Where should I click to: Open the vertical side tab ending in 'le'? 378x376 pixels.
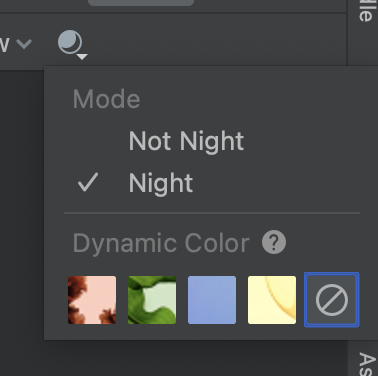coord(365,11)
